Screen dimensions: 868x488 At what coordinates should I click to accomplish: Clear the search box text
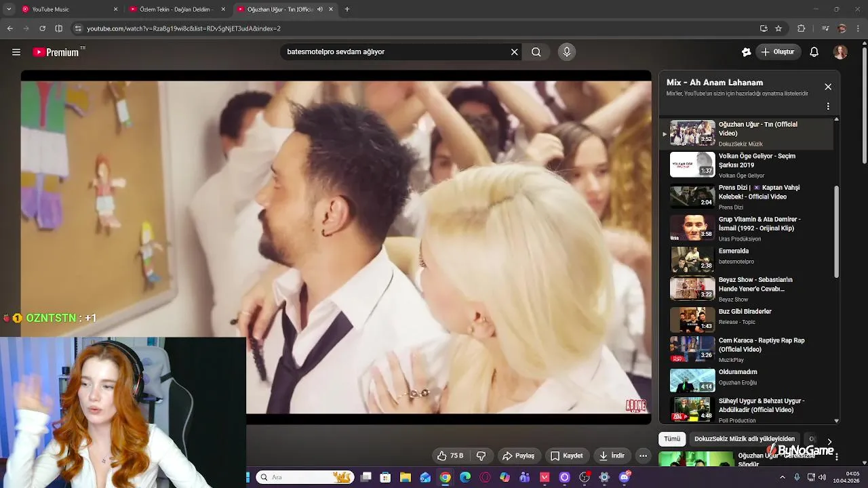[514, 52]
